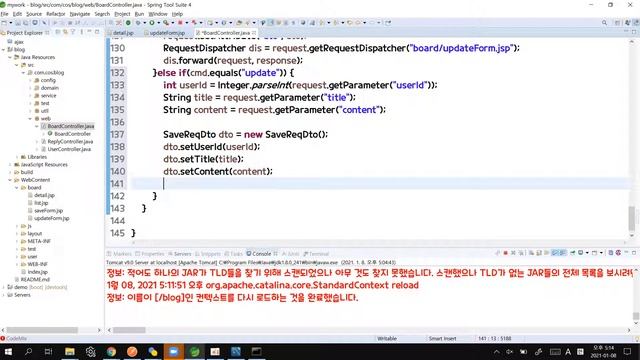This screenshot has height=360, width=640.
Task: Click Smart Insert status bar entry
Action: (x=442, y=338)
